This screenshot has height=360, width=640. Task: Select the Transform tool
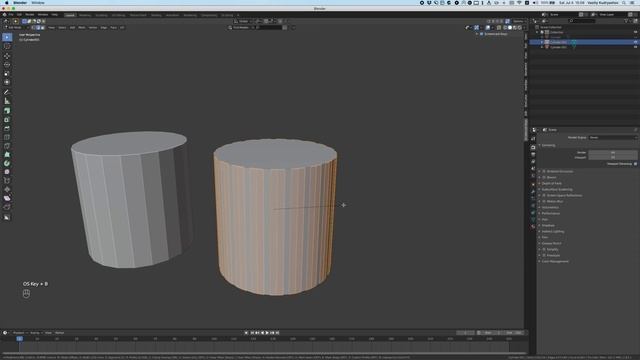[x=7, y=82]
